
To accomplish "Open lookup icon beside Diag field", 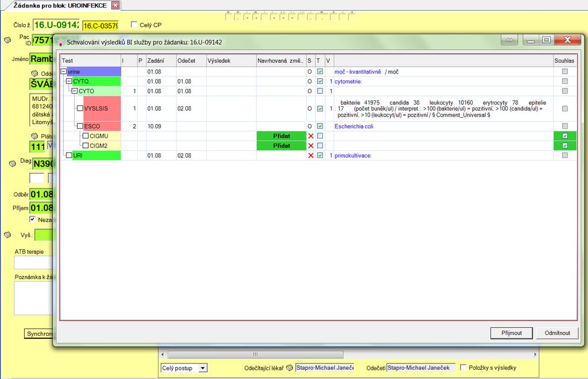I will point(13,163).
